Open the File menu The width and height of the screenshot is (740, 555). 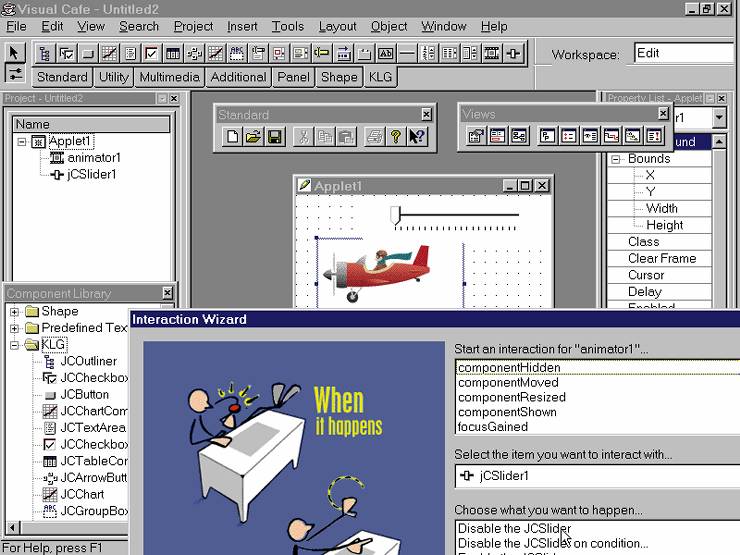point(16,26)
